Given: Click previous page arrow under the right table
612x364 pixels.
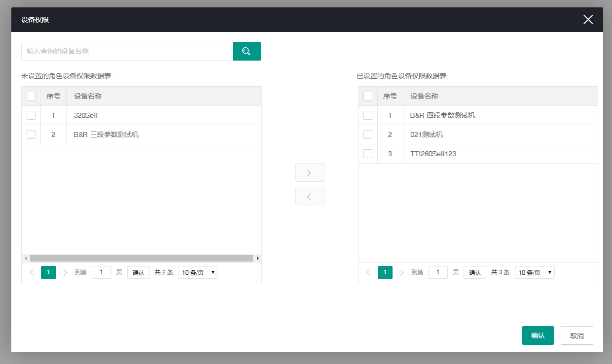Looking at the screenshot, I should coord(368,272).
